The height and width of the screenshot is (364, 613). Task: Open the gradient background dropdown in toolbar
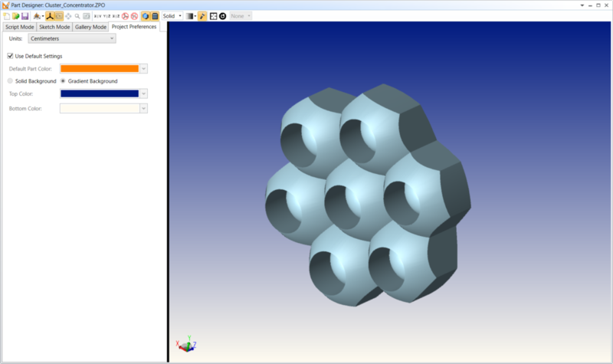click(x=191, y=16)
